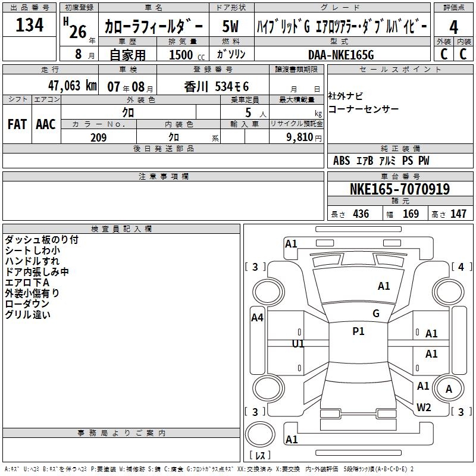This screenshot has height=476, width=476.
Task: Click the 注意事項欄 header
Action: pyautogui.click(x=164, y=176)
